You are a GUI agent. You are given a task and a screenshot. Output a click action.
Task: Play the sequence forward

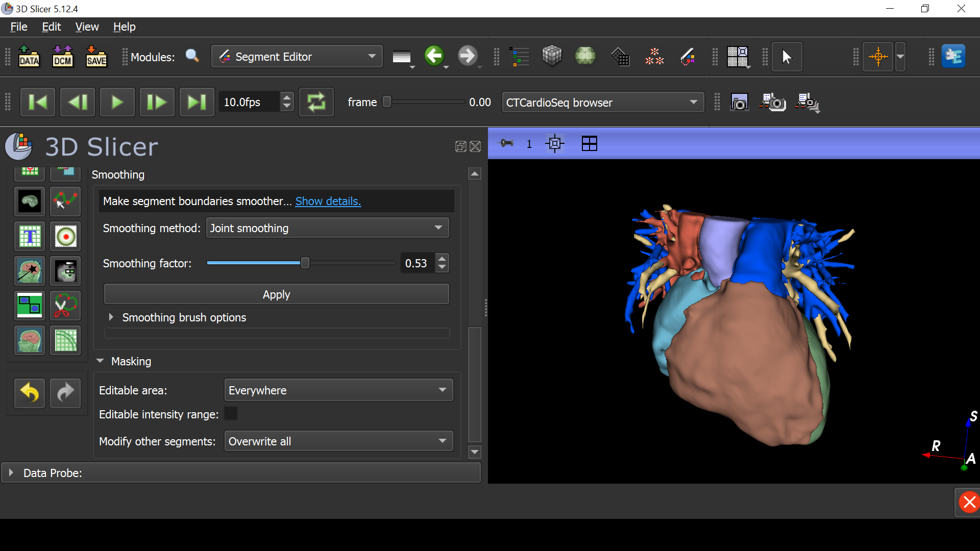coord(117,102)
